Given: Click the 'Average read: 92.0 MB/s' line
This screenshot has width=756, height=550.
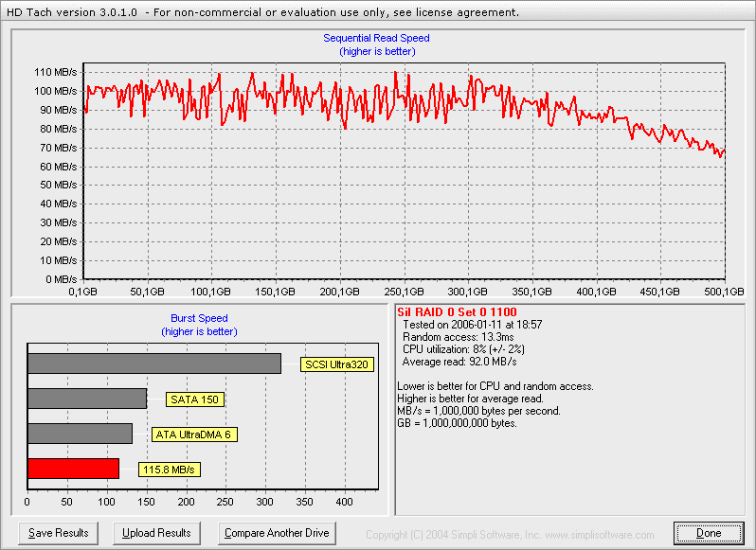Looking at the screenshot, I should point(459,362).
